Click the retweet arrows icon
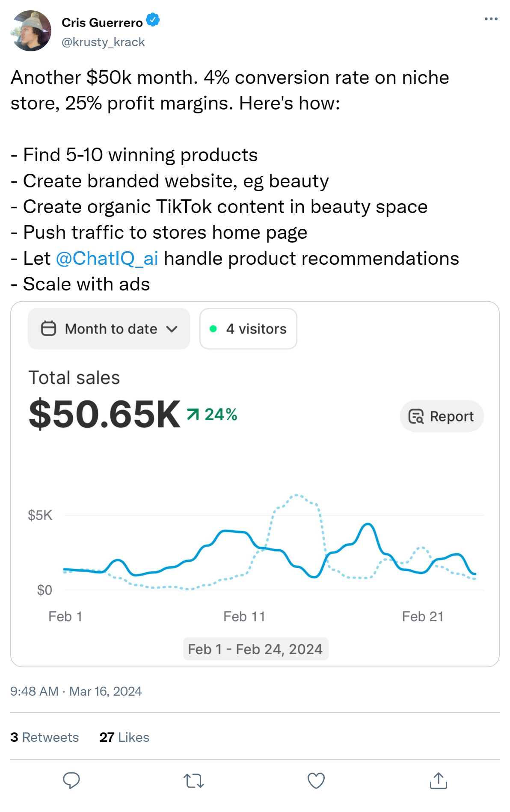 194,781
